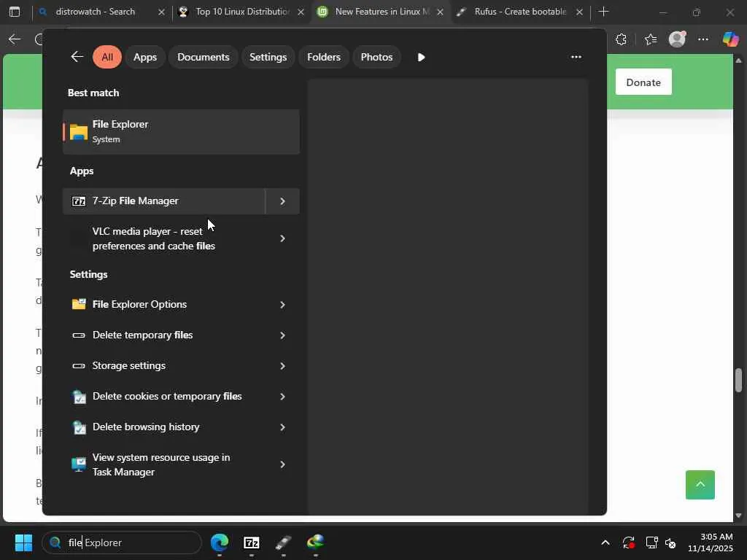This screenshot has width=747, height=560.
Task: Click the sync tray icon with red dot
Action: click(x=628, y=542)
